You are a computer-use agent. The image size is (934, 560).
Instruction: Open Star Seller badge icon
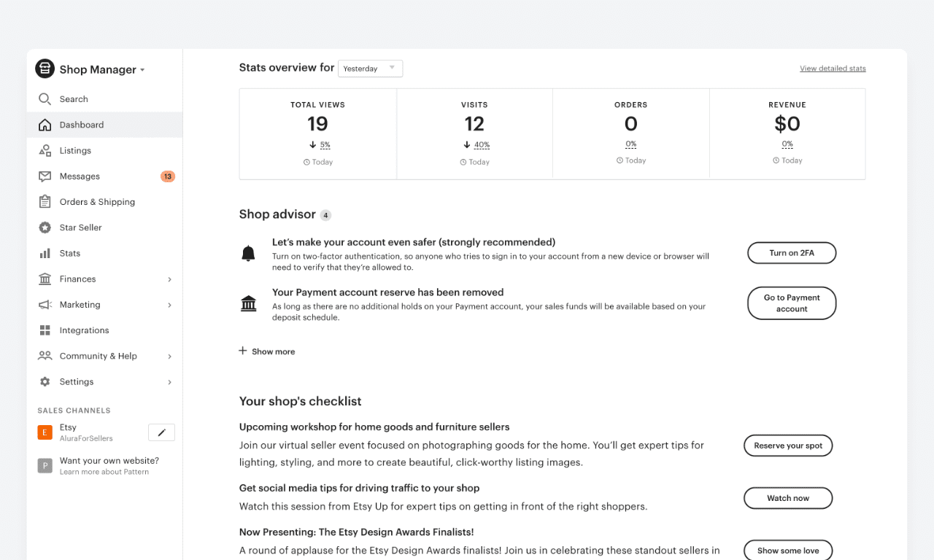click(45, 227)
